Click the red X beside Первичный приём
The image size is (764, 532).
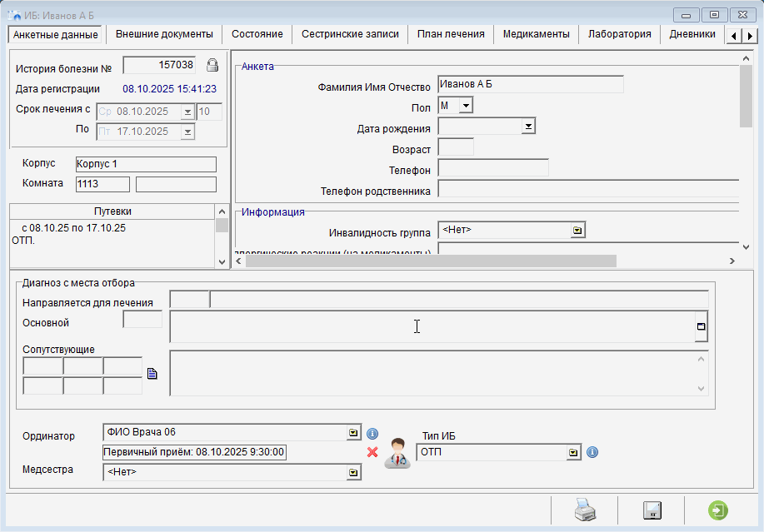[x=372, y=452]
